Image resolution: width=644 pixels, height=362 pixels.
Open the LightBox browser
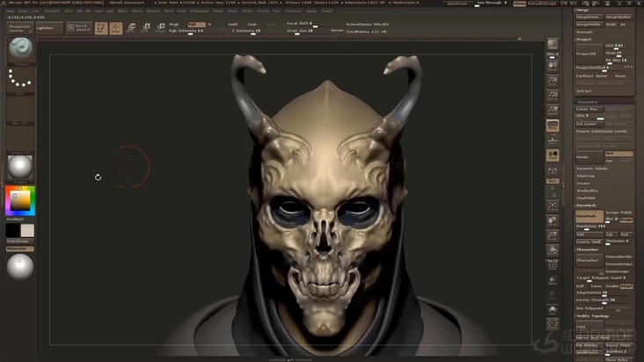click(x=49, y=28)
